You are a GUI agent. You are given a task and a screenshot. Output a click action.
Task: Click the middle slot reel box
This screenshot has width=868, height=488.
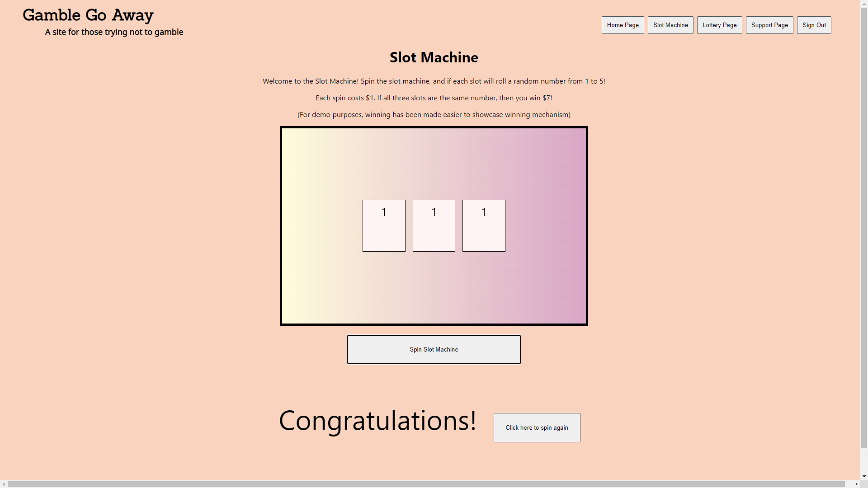coord(434,225)
